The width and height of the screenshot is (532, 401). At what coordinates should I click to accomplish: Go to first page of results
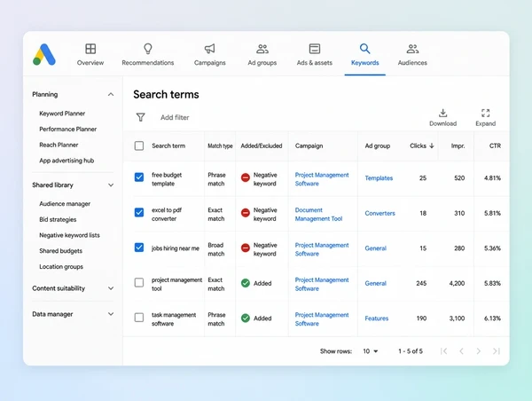[x=443, y=351]
